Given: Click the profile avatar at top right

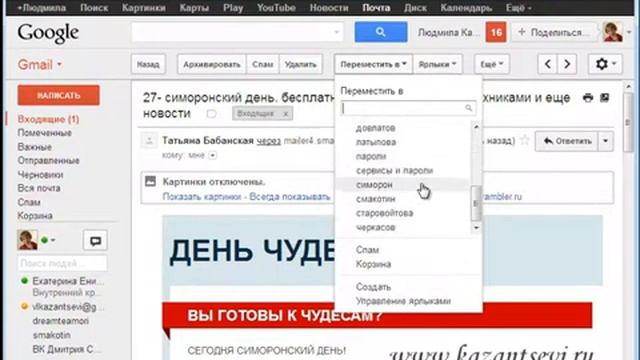Looking at the screenshot, I should click(x=612, y=32).
